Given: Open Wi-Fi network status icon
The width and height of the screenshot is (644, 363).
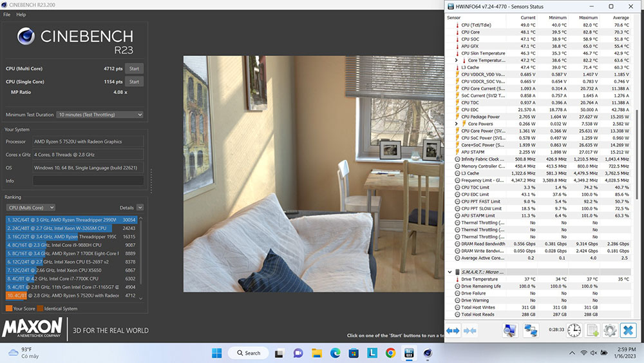Looking at the screenshot, I should point(583,353).
